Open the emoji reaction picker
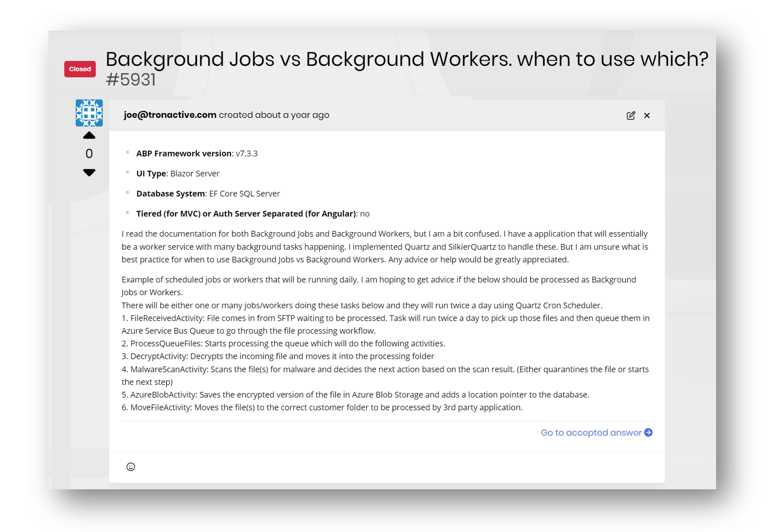Screen dimensions: 776x532 (131, 467)
